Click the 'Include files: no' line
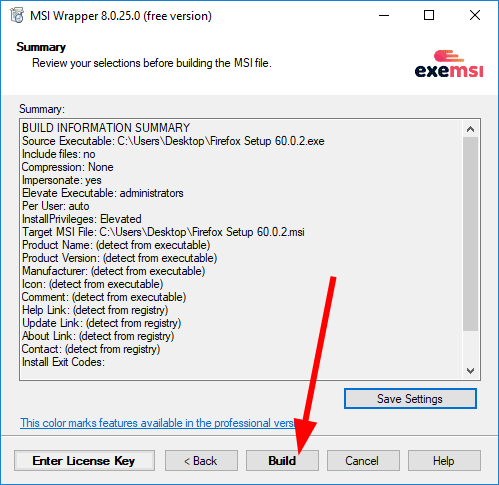Viewport: 499px width, 485px height. (59, 154)
